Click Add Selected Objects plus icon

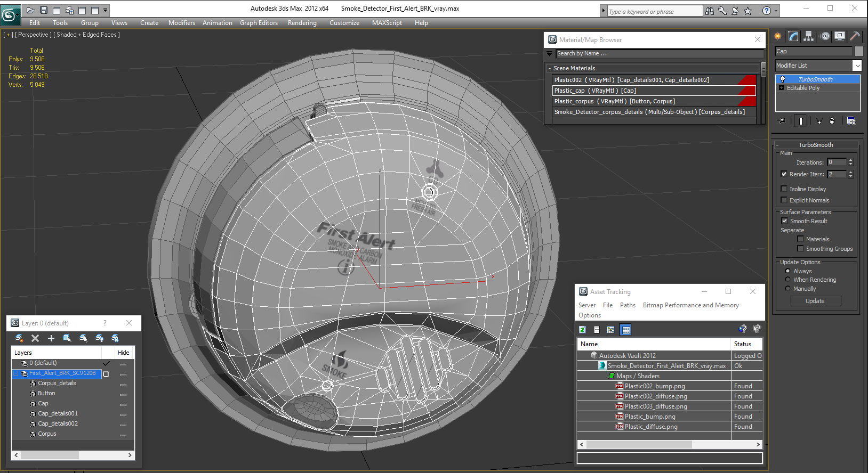[x=51, y=338]
